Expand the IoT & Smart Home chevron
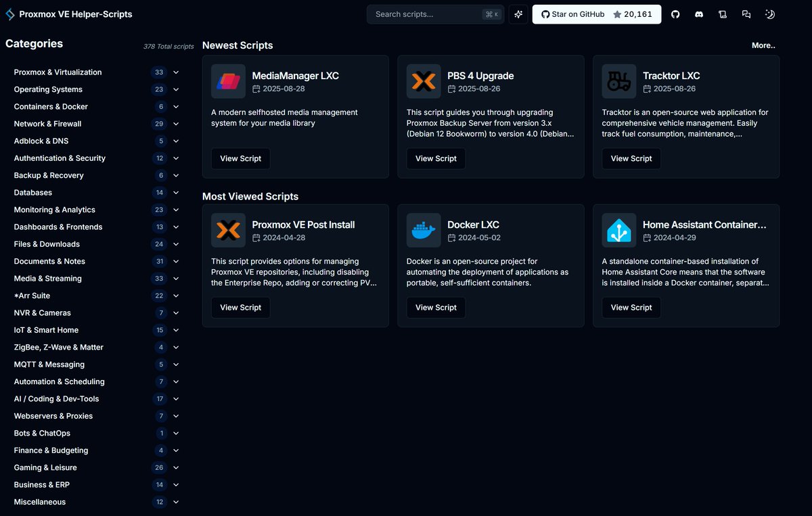812x516 pixels. 176,330
